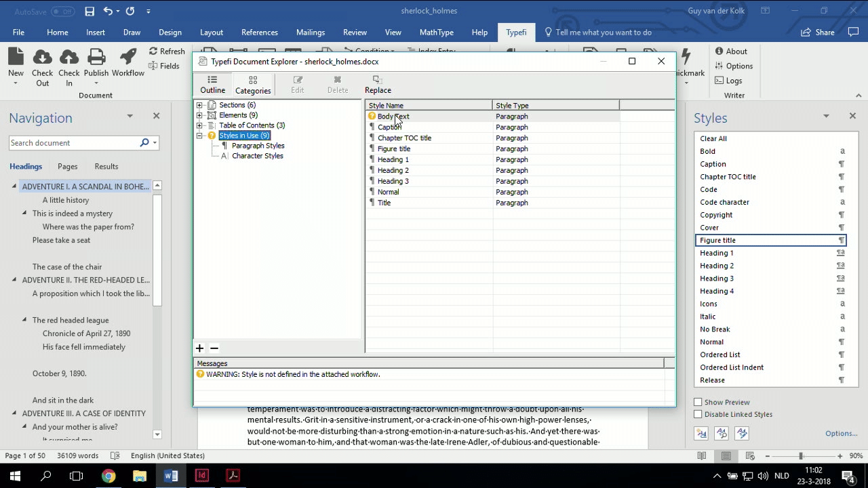Click the search magnifier in Navigation pane
This screenshot has width=868, height=488.
coord(144,143)
